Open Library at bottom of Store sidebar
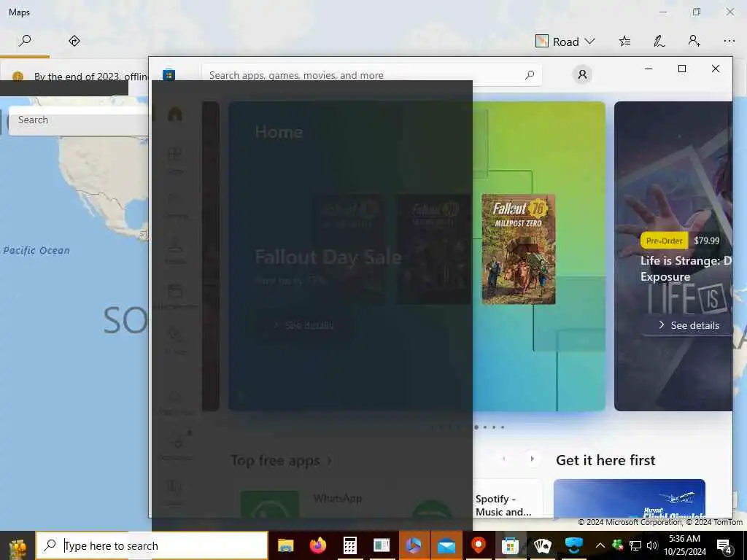The height and width of the screenshot is (560, 747). pos(174,491)
